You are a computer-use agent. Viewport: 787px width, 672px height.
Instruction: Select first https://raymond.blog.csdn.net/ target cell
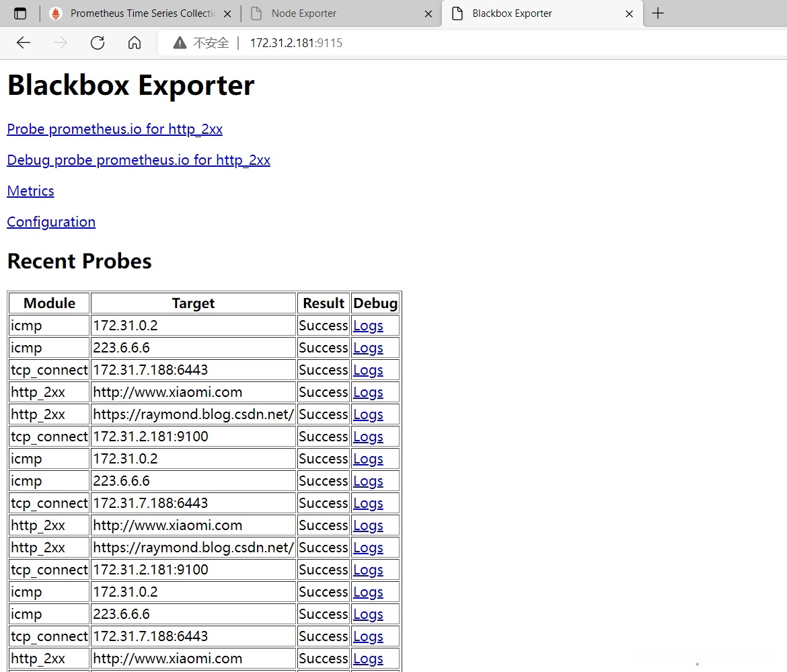coord(193,414)
